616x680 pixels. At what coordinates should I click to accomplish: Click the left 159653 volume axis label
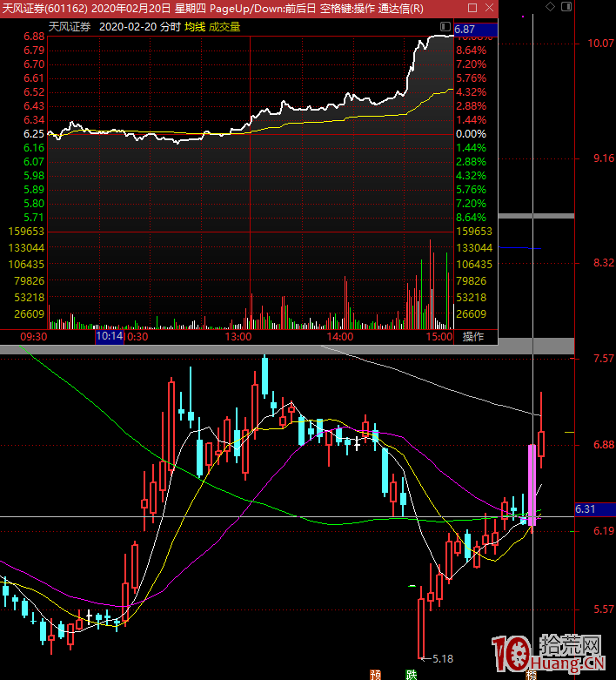26,232
